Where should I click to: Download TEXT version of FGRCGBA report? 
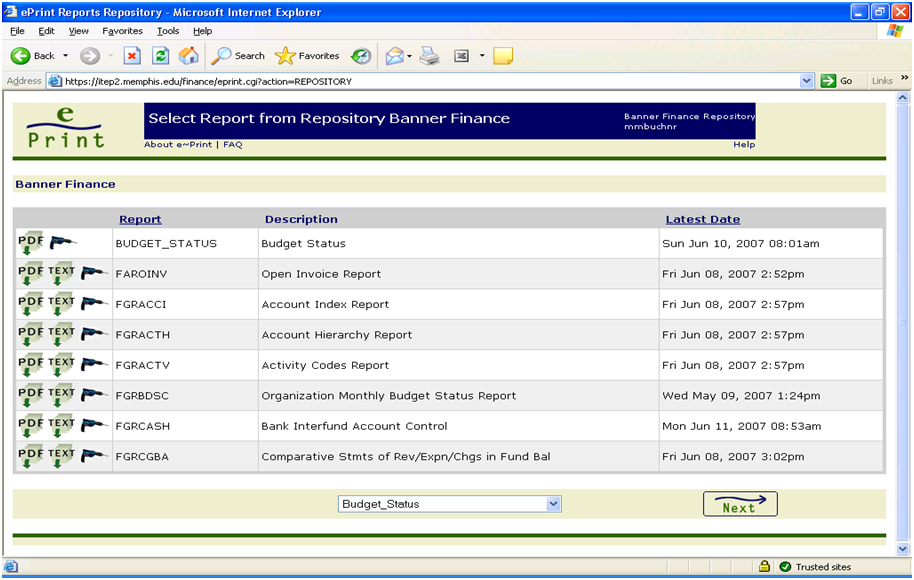[62, 457]
